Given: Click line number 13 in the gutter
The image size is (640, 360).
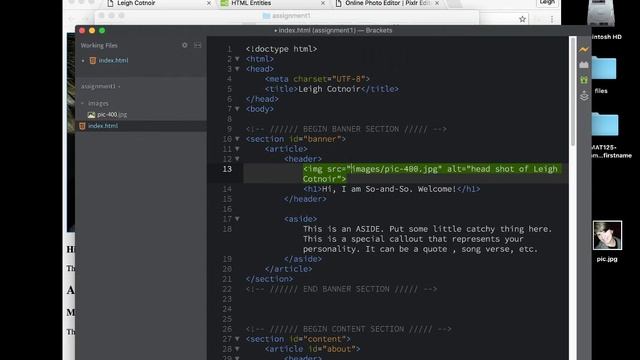Looking at the screenshot, I should tap(227, 169).
